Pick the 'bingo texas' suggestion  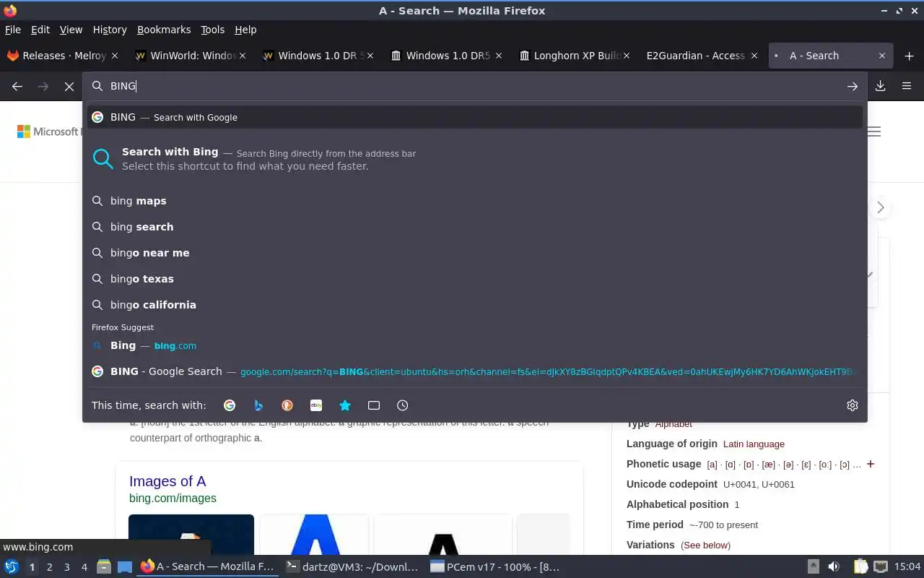point(475,279)
